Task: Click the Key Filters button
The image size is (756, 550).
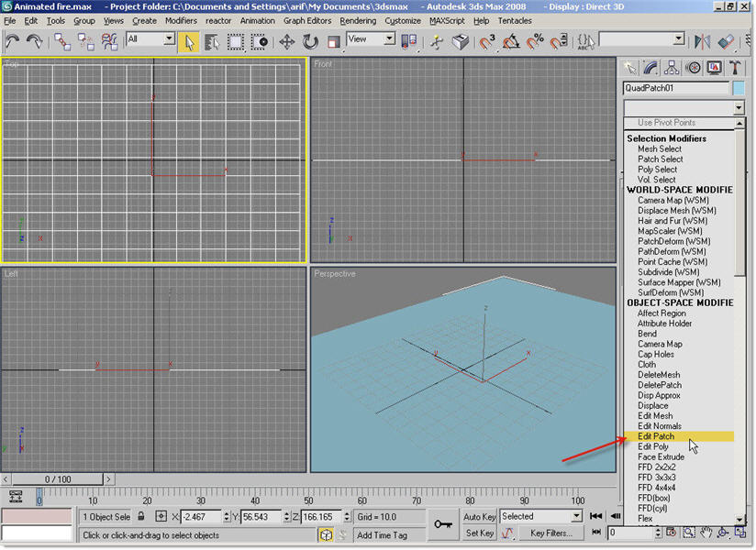Action: [x=550, y=533]
